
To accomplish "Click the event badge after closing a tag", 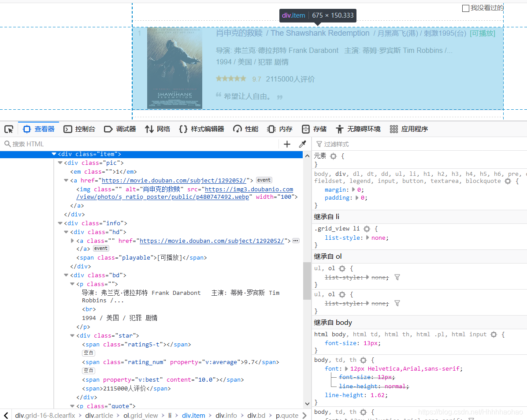I will click(101, 249).
